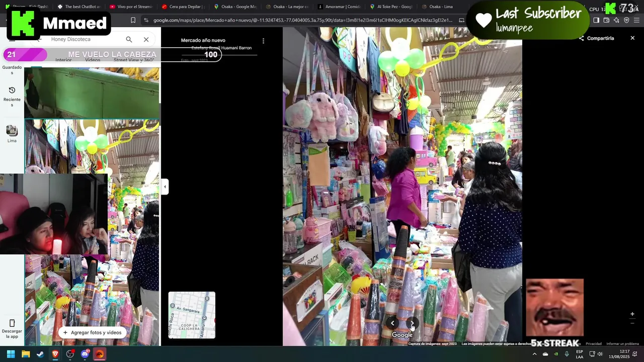Show hidden tray icons chevron
Viewport: 644px width, 362px height.
(534, 354)
